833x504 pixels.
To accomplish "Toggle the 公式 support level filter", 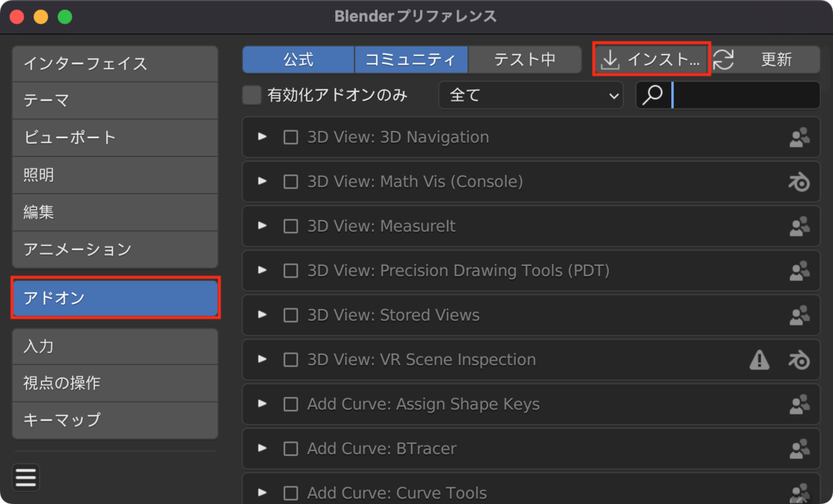I will 298,60.
